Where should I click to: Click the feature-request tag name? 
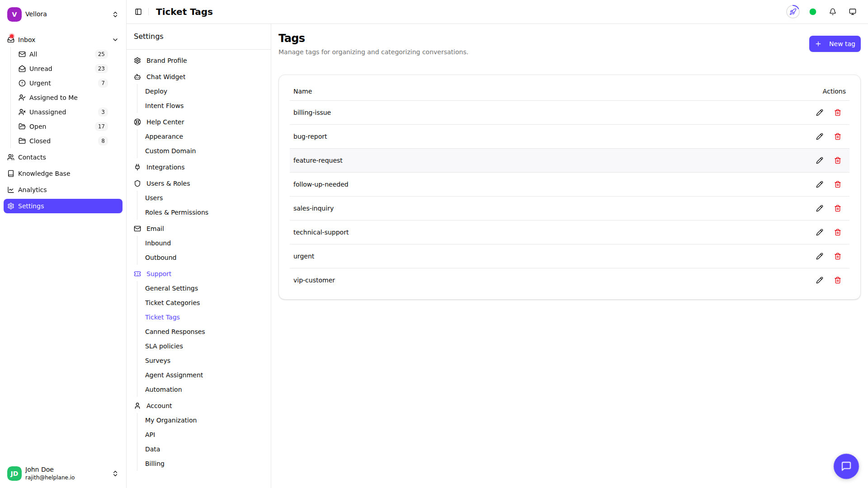[318, 160]
